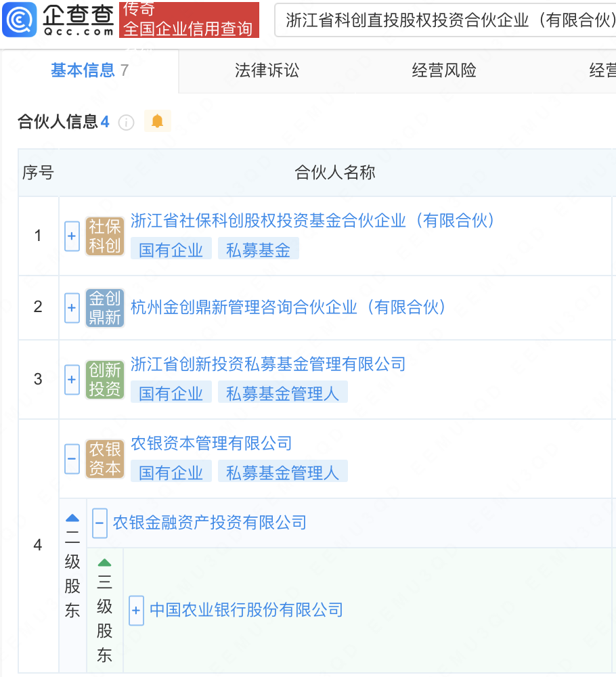Click the Qcc.com logo icon
This screenshot has height=677, width=616.
(20, 20)
